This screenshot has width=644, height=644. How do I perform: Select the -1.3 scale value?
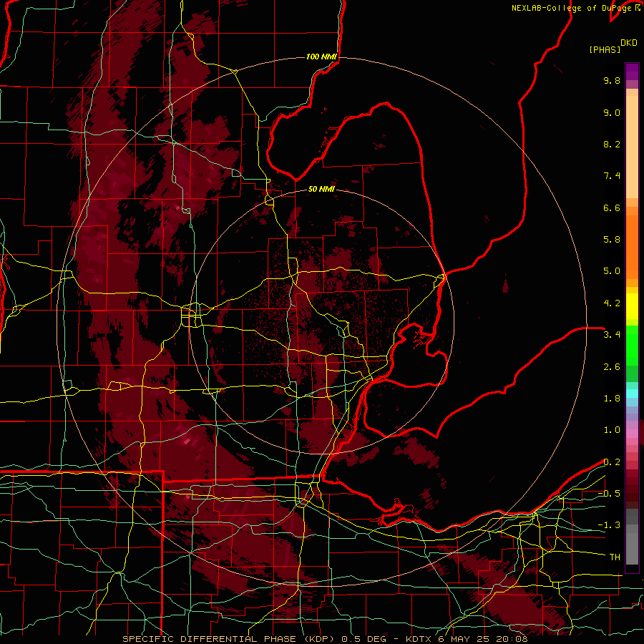(x=609, y=525)
